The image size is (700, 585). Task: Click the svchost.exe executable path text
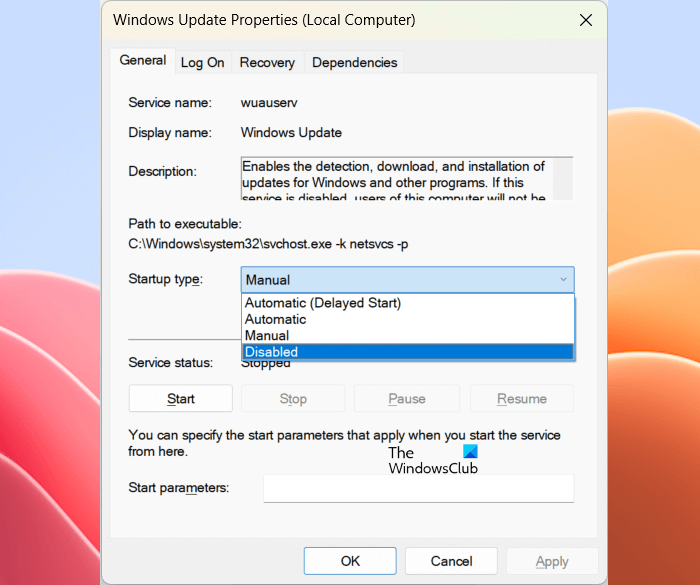point(268,244)
